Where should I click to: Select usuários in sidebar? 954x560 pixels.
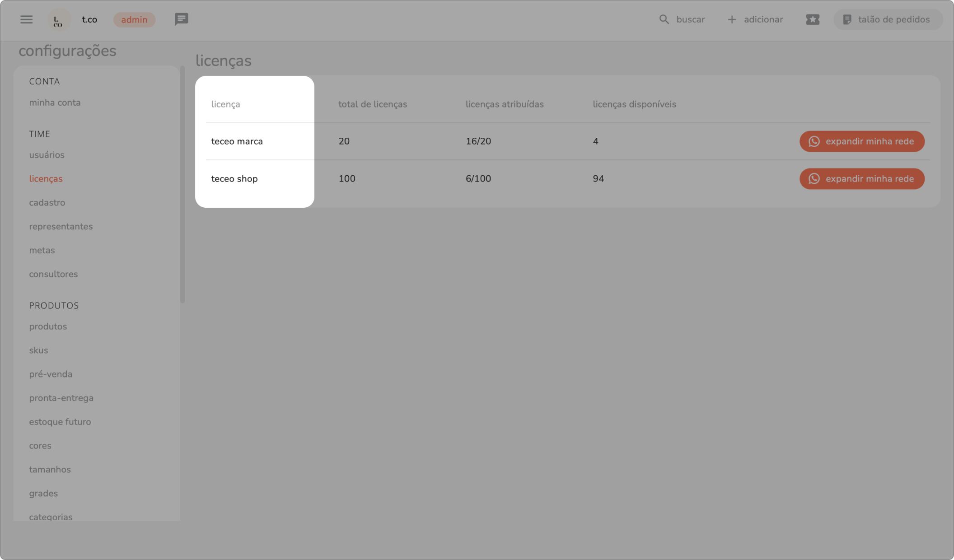click(x=47, y=155)
